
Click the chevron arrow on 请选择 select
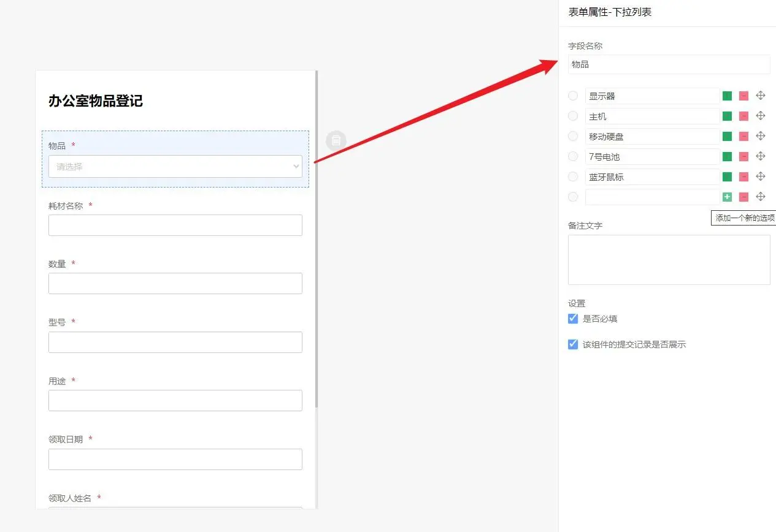tap(294, 166)
